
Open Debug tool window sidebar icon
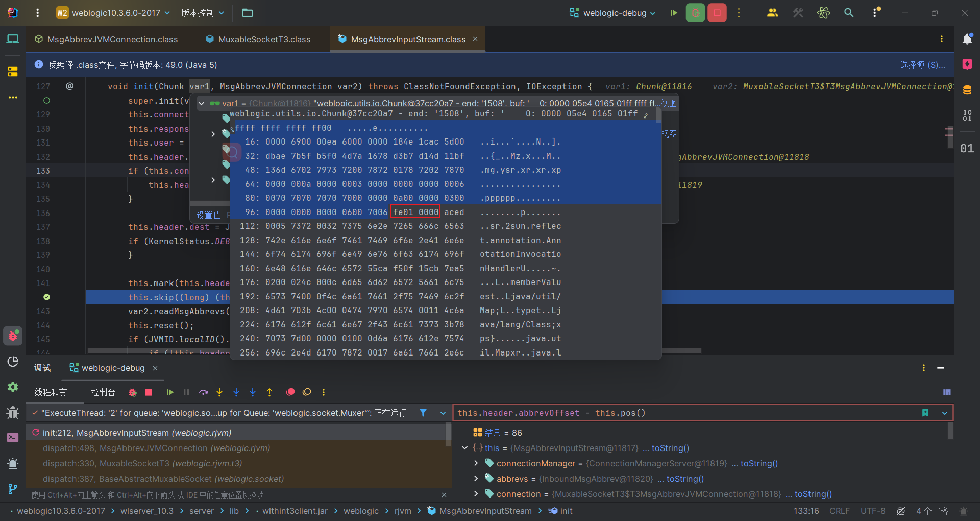tap(13, 336)
